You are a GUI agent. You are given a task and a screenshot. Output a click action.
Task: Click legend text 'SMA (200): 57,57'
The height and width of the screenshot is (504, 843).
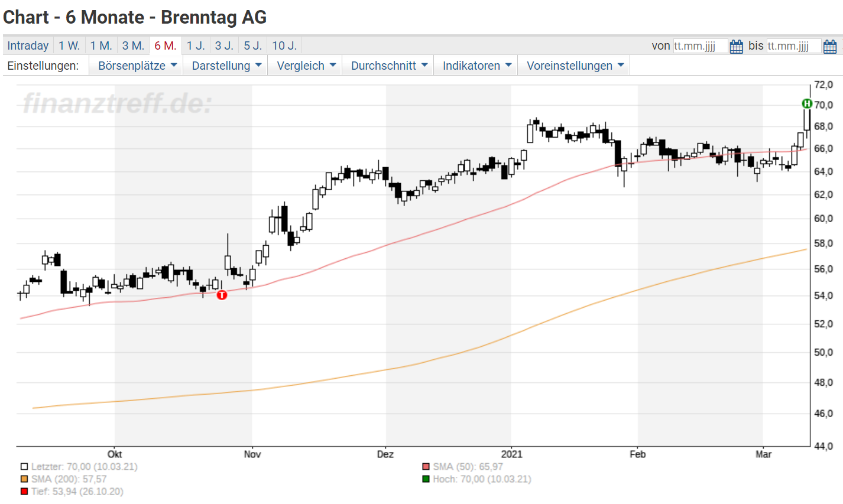69,479
